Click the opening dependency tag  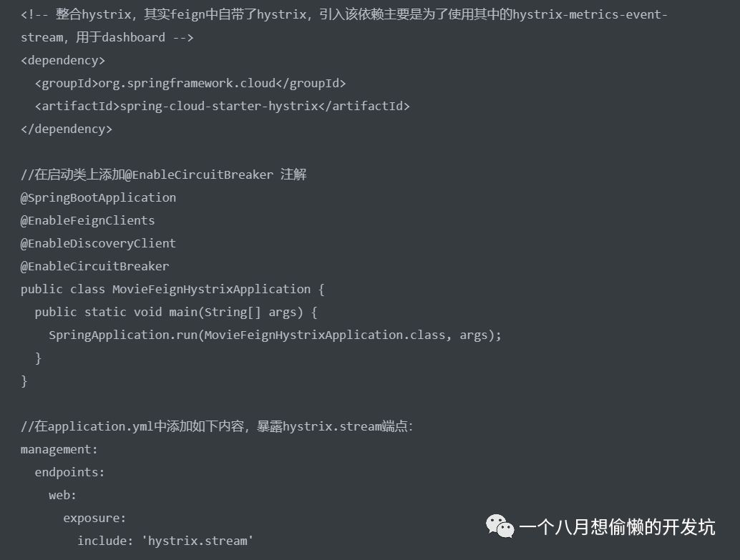(x=63, y=60)
